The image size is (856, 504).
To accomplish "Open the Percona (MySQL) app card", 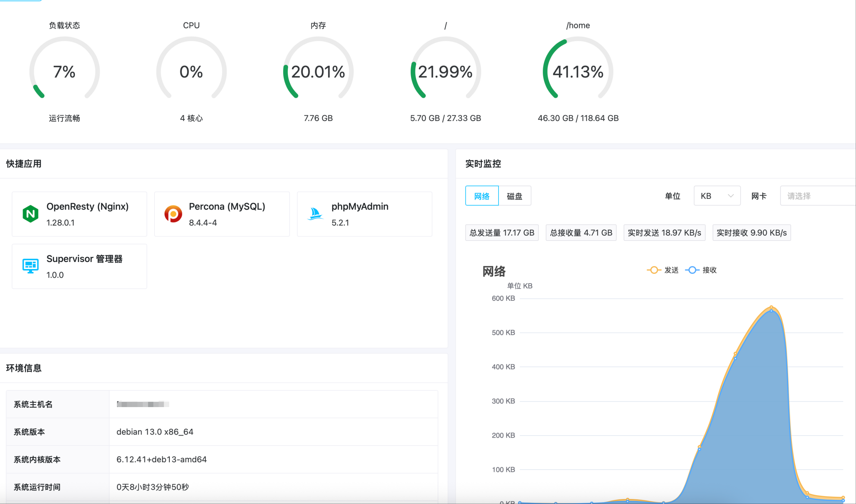I will click(x=222, y=214).
